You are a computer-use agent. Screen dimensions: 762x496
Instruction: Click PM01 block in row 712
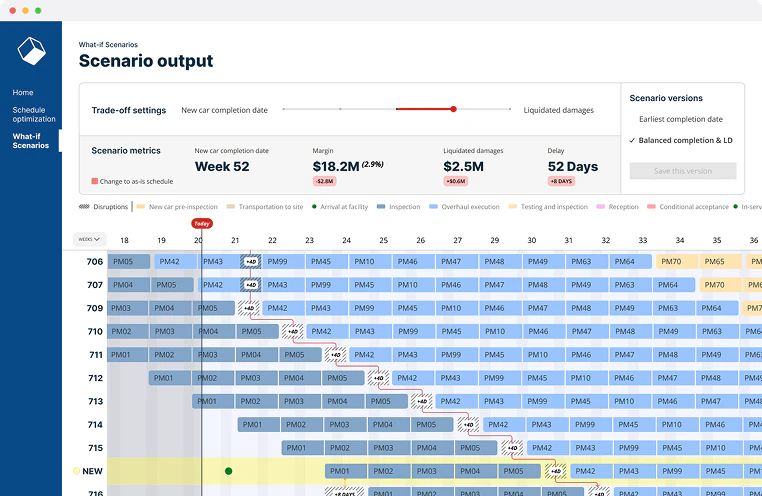point(170,378)
